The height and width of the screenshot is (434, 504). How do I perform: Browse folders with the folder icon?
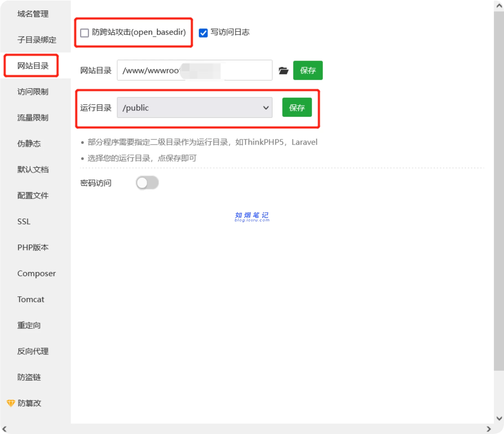pos(283,70)
